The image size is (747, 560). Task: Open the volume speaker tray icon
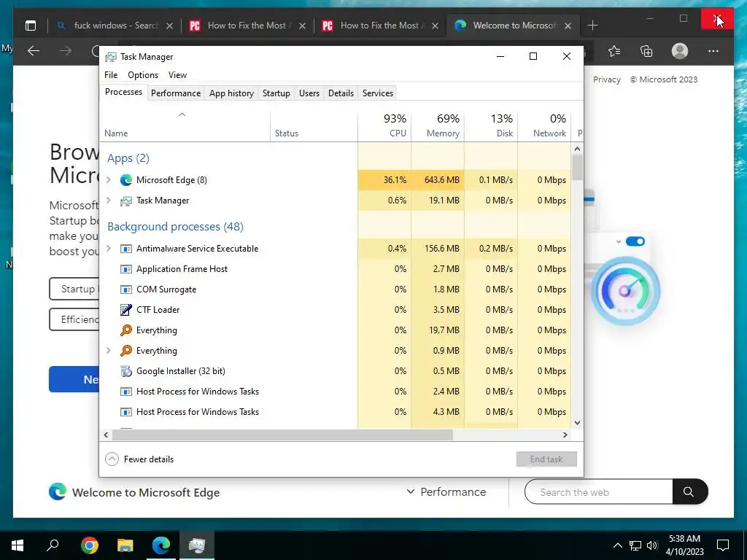[652, 545]
